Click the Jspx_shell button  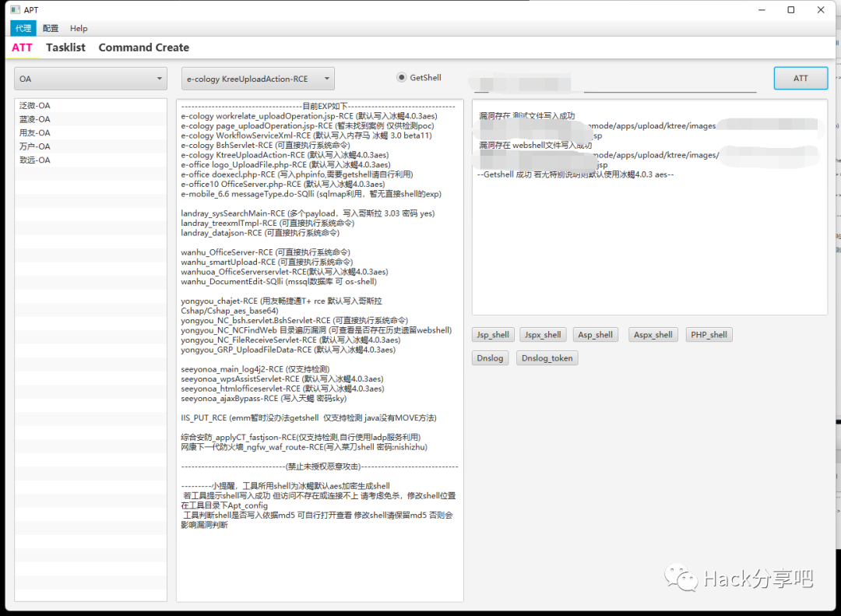click(543, 334)
